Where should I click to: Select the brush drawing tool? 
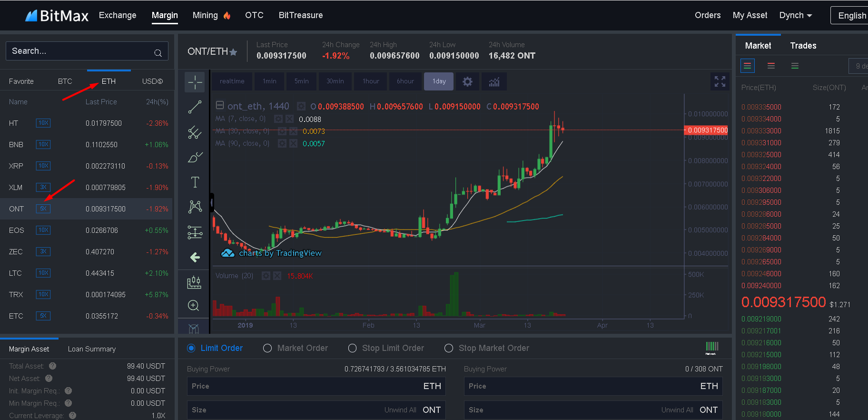195,157
